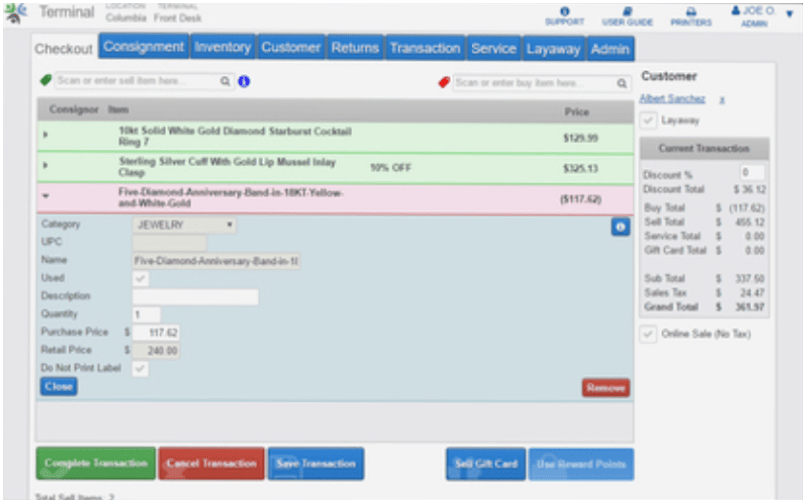Click the Description input field
This screenshot has height=503, width=806.
pos(195,297)
